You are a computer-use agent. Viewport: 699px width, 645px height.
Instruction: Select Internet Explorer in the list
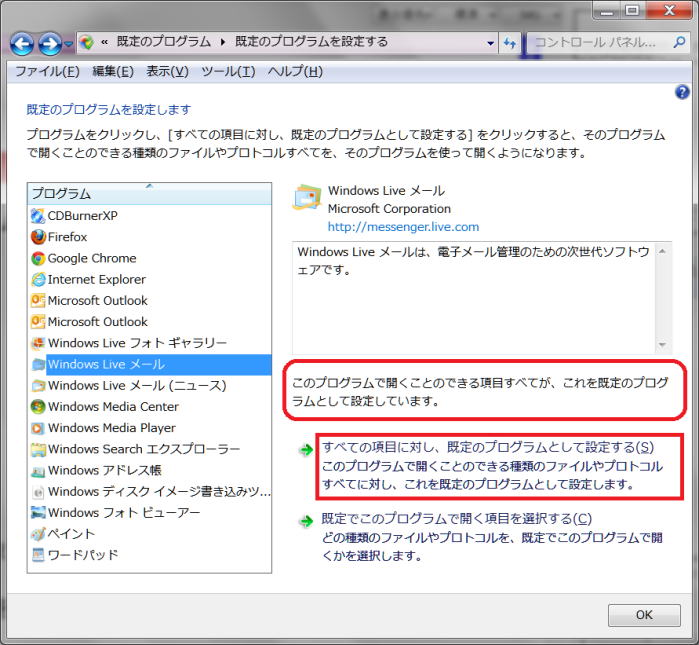click(x=97, y=279)
